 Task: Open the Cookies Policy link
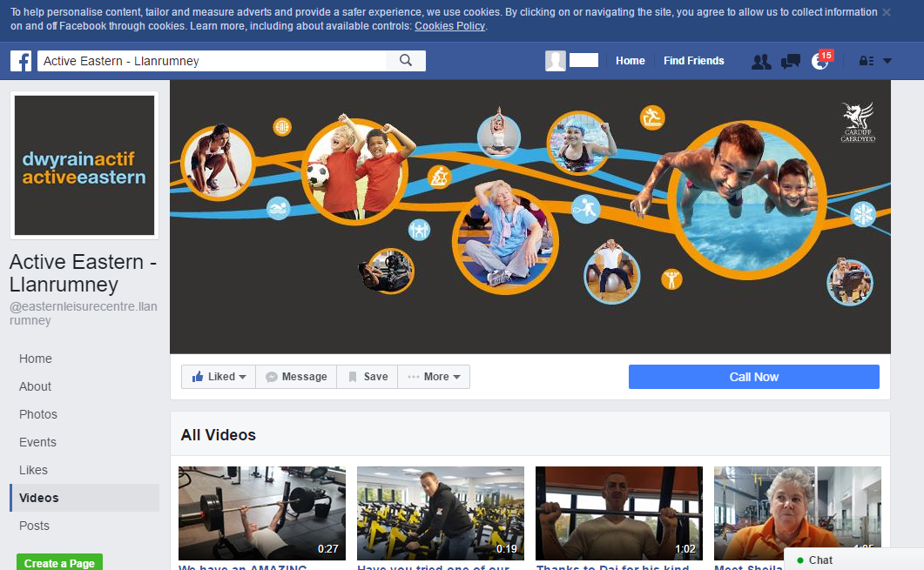pyautogui.click(x=449, y=26)
